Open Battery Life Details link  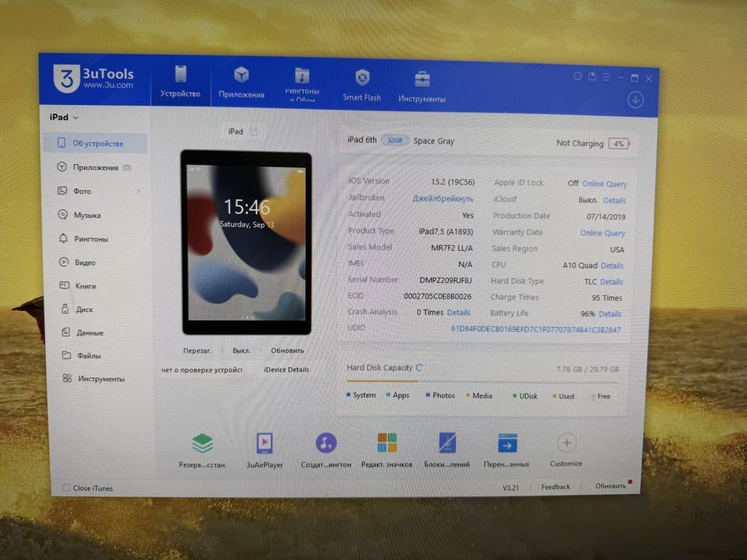(x=610, y=314)
